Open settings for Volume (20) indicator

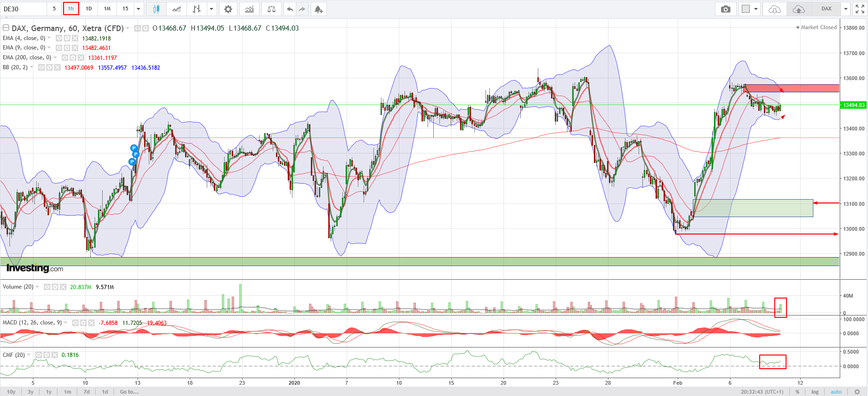click(x=55, y=287)
